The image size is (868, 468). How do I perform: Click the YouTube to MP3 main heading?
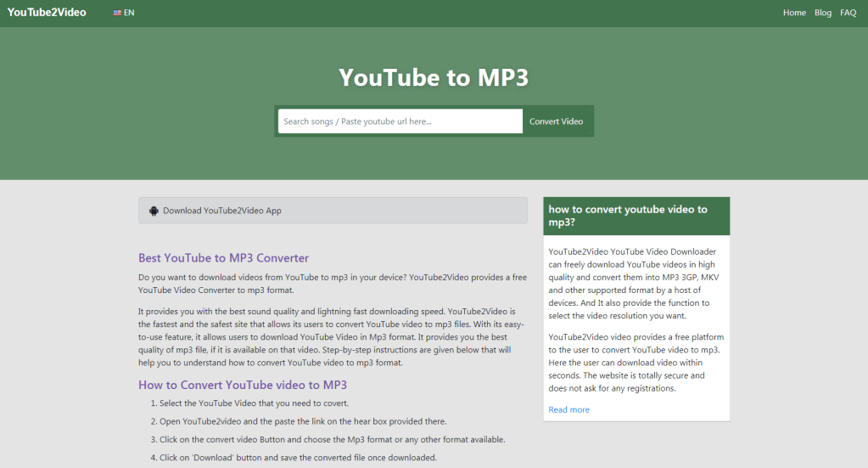pos(434,77)
